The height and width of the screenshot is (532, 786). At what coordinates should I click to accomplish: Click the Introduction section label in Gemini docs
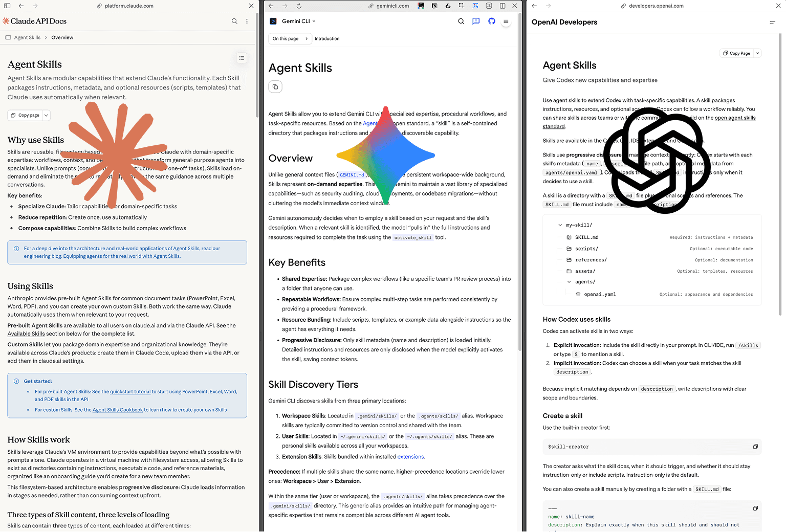(327, 38)
